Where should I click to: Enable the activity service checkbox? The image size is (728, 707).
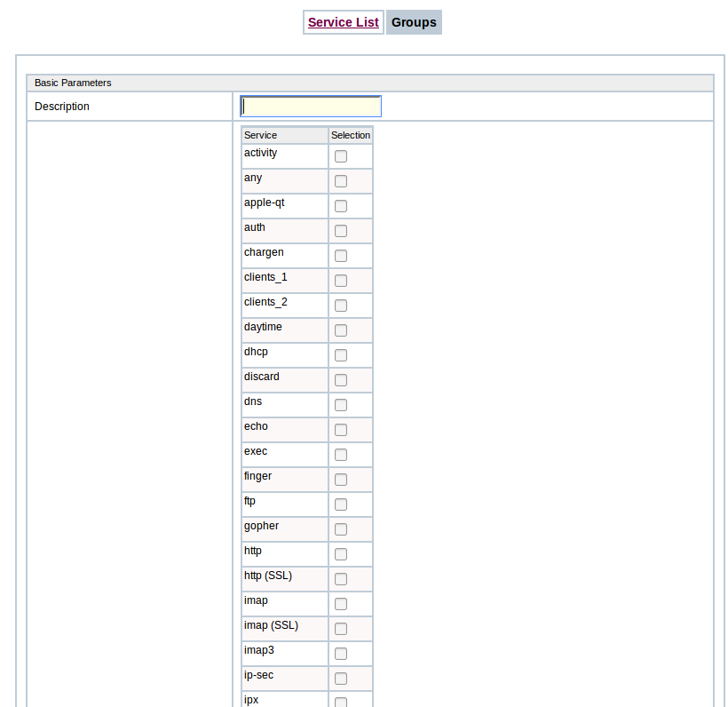341,156
